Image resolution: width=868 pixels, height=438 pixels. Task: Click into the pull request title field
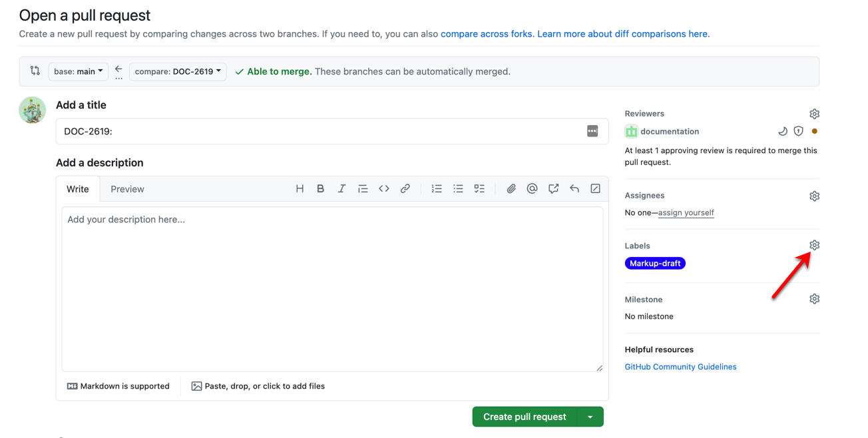(320, 132)
